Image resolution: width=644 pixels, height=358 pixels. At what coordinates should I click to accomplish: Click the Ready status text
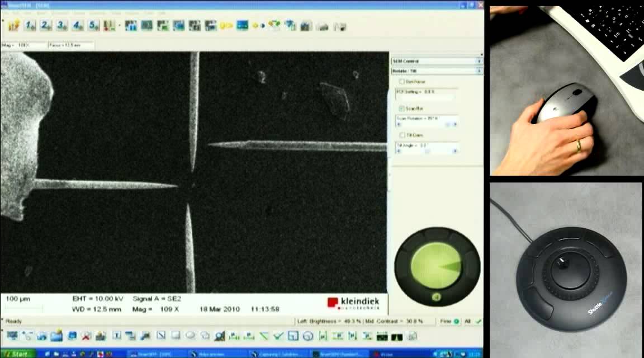tap(13, 321)
